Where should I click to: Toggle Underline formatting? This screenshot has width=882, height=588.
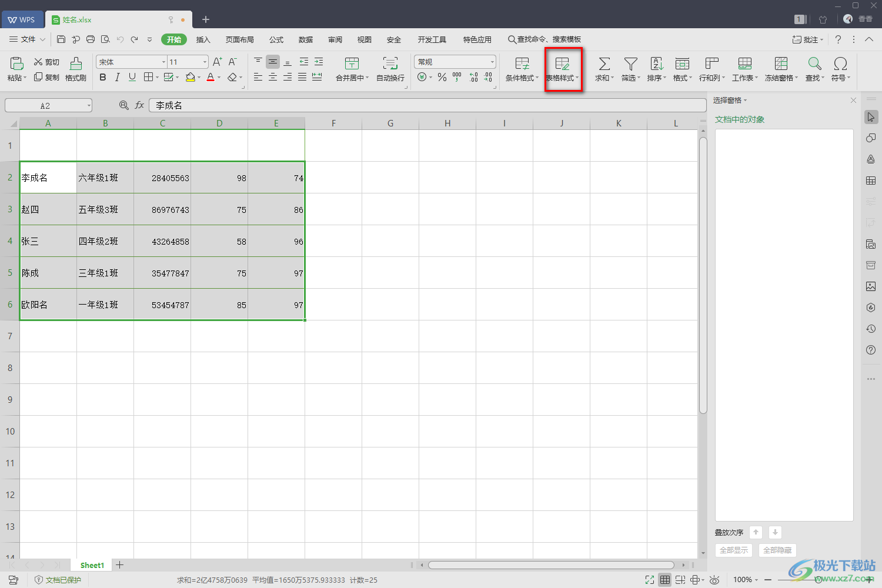(x=132, y=77)
